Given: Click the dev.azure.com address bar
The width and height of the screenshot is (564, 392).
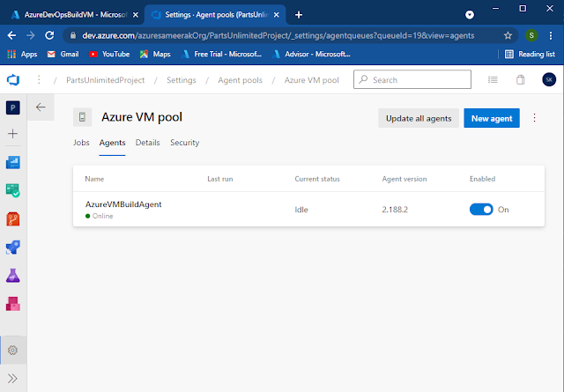Looking at the screenshot, I should pyautogui.click(x=278, y=35).
